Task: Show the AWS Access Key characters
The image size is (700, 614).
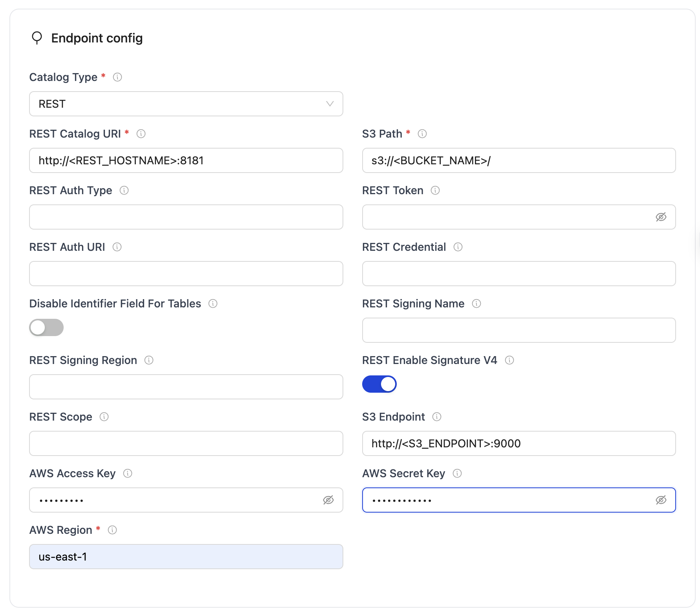Action: pyautogui.click(x=328, y=500)
